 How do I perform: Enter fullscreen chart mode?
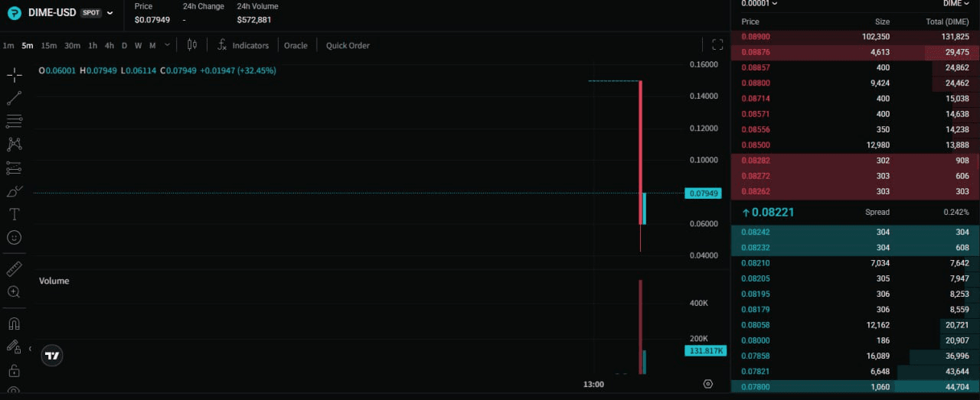tap(717, 44)
